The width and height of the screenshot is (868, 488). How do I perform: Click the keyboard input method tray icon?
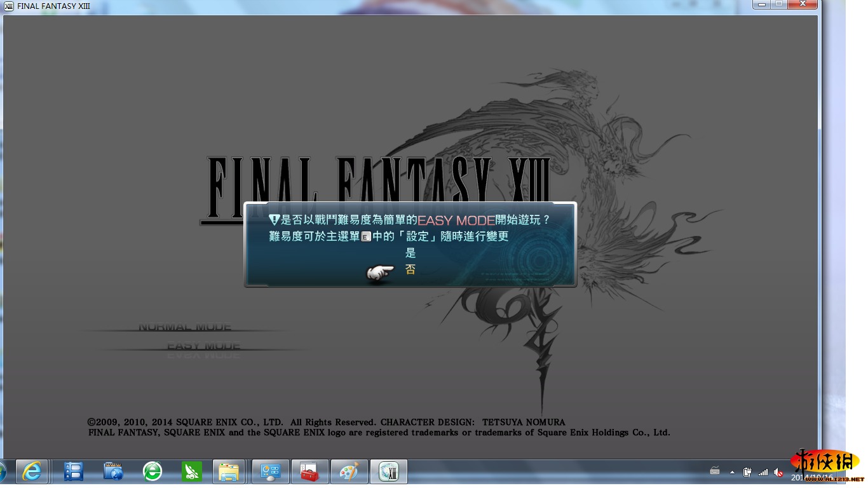[715, 471]
